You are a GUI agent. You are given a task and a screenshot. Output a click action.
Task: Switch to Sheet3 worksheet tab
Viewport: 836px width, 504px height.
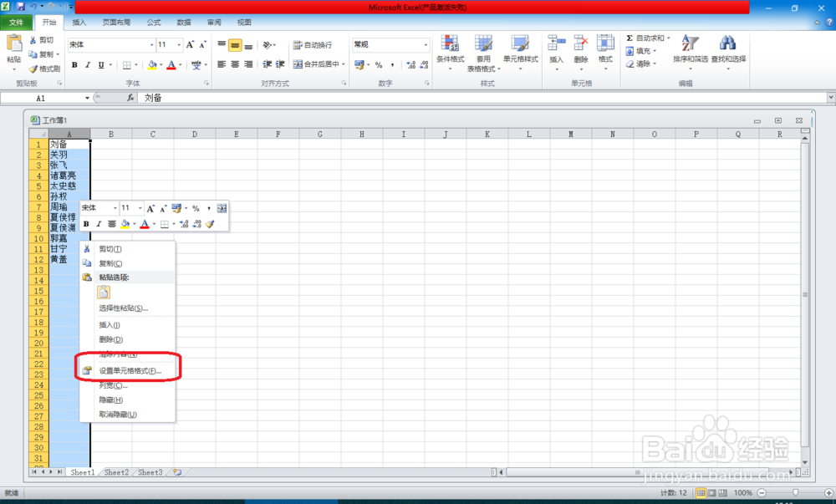pyautogui.click(x=150, y=472)
